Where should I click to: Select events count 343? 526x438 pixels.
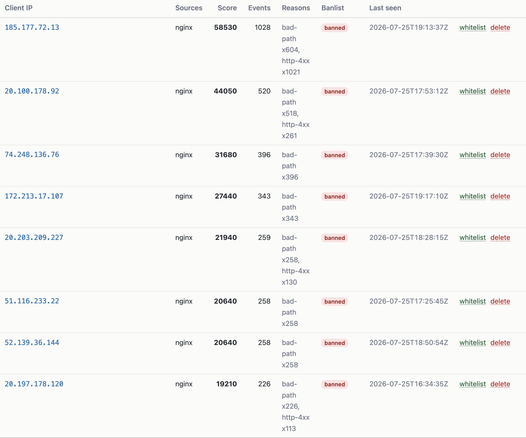[264, 196]
